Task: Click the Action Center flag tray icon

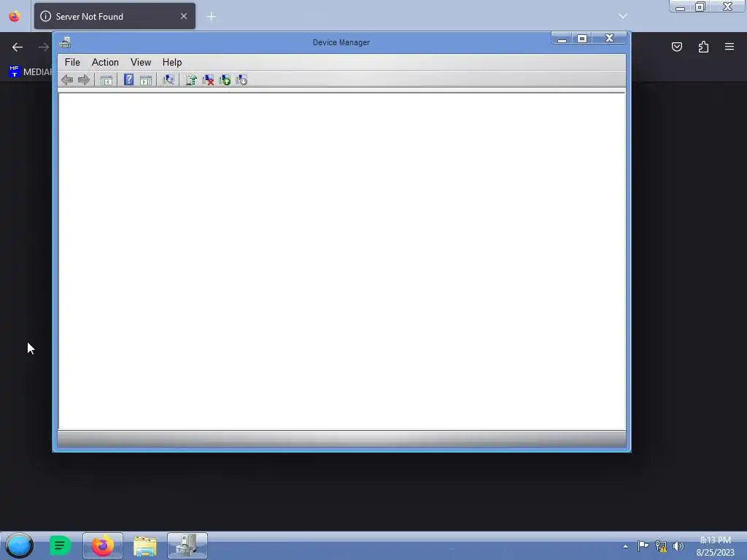Action: pyautogui.click(x=643, y=545)
